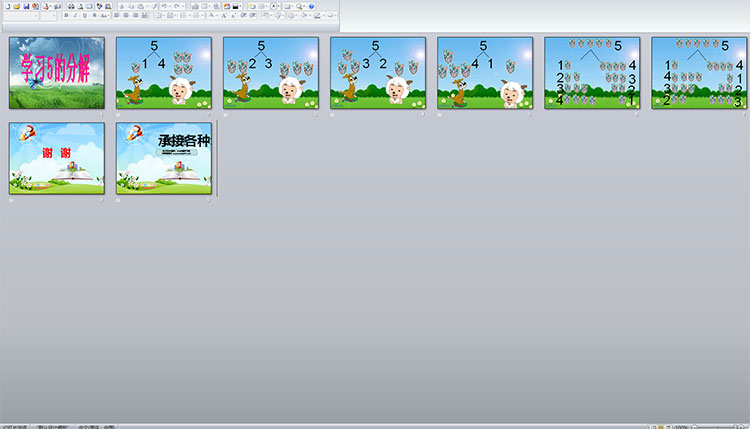Image resolution: width=750 pixels, height=429 pixels.
Task: Toggle Italic formatting
Action: click(x=75, y=15)
